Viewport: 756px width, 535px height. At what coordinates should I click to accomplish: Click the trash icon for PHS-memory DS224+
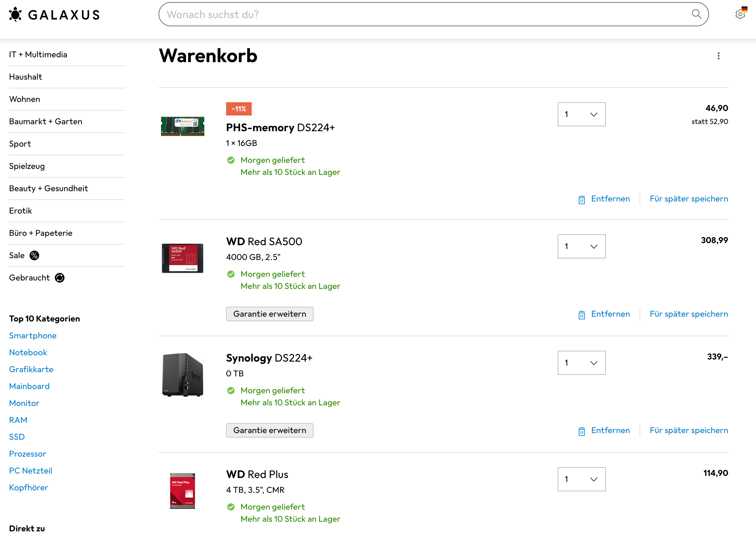pyautogui.click(x=581, y=200)
